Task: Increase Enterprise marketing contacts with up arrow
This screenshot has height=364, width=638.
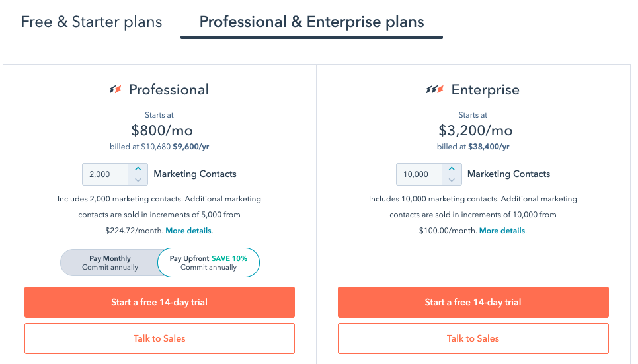Action: (x=452, y=169)
